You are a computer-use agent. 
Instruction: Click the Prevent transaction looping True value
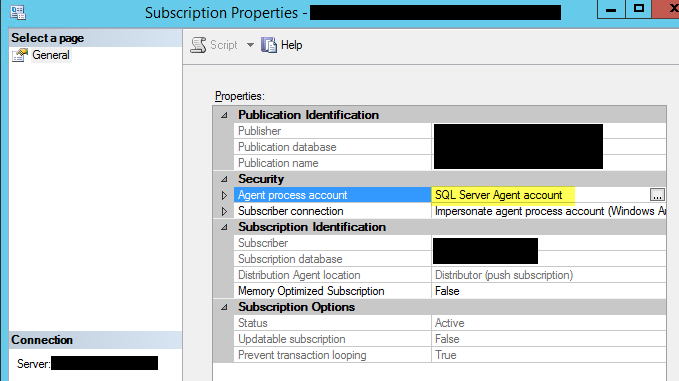click(446, 355)
